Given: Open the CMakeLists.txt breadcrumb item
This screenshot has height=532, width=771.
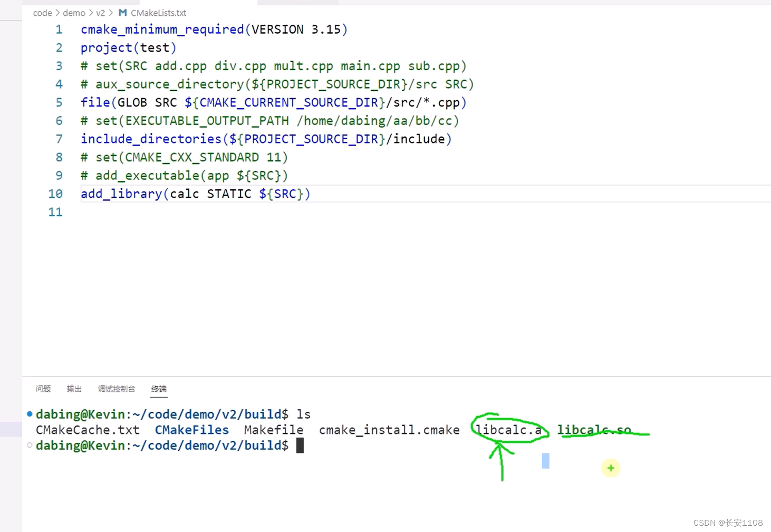Looking at the screenshot, I should pos(158,13).
